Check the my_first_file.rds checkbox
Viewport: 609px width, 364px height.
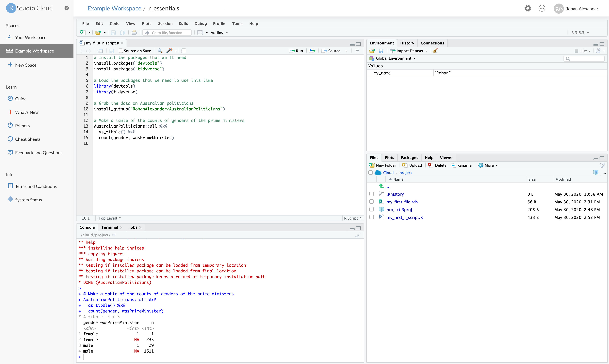371,202
